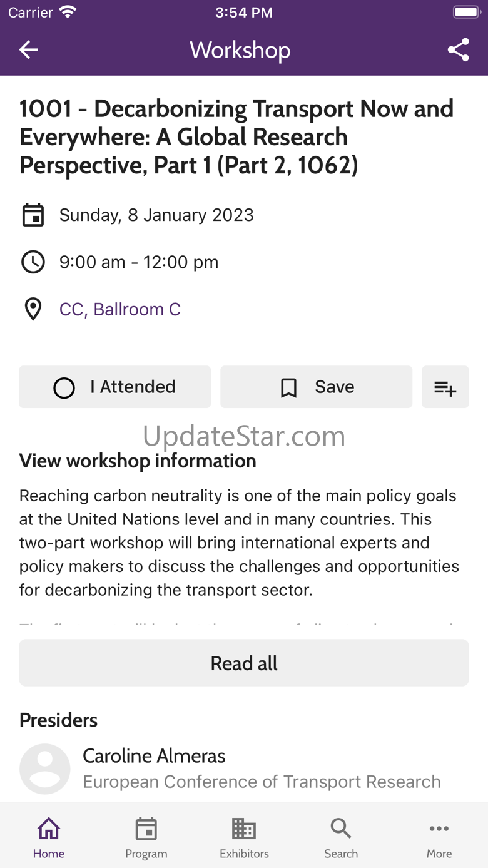Viewport: 488px width, 868px height.
Task: Click the clock time icon
Action: pyautogui.click(x=33, y=262)
